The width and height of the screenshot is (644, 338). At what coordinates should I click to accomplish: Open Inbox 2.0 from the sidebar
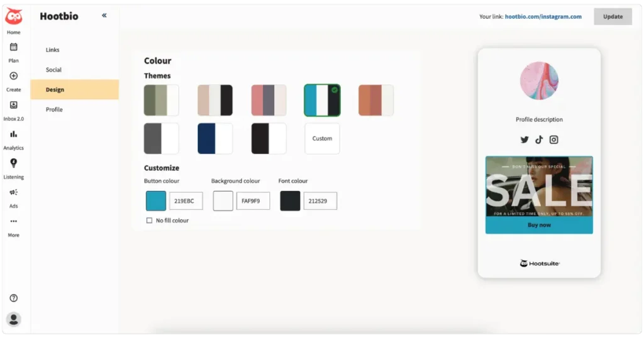click(13, 105)
